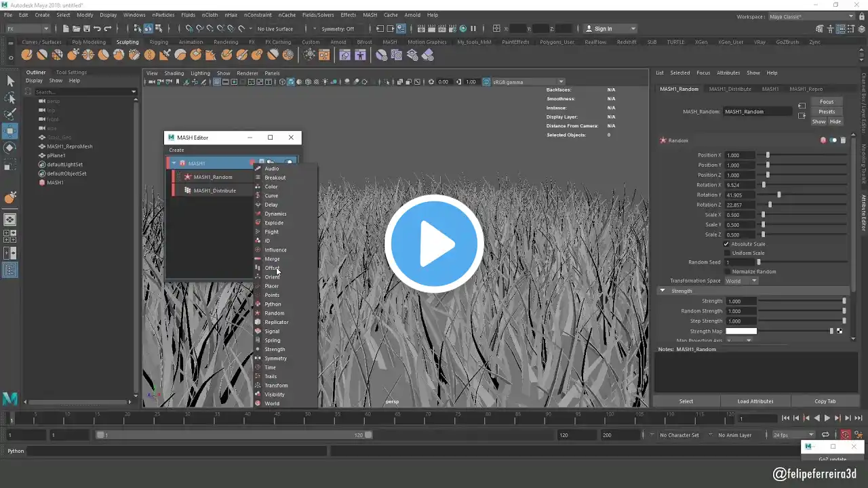Click the play forwards timeline button

tap(827, 418)
